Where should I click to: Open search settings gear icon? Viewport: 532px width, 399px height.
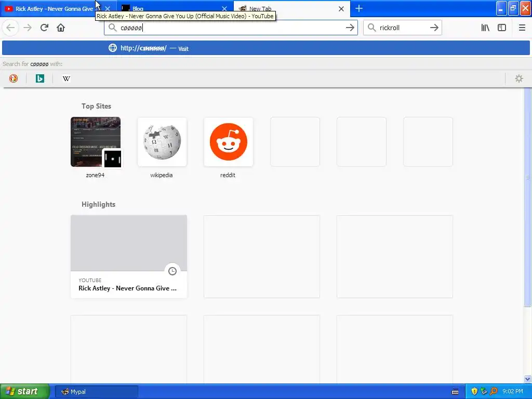click(519, 79)
